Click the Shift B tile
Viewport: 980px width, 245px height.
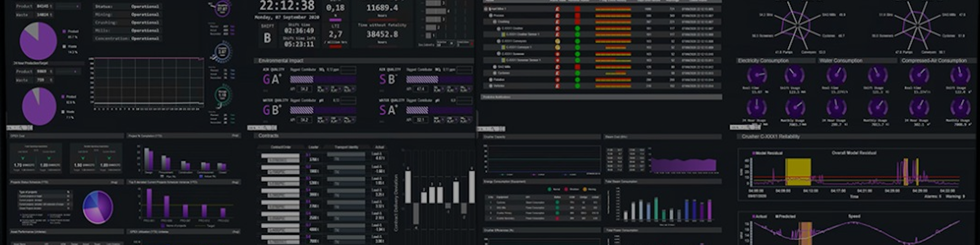coord(267,37)
